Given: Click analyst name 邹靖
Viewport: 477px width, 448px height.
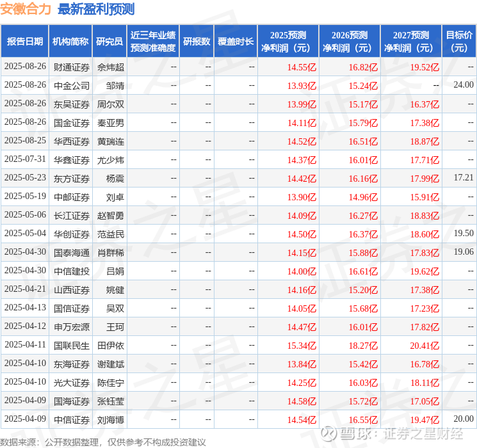Looking at the screenshot, I should pyautogui.click(x=115, y=86).
